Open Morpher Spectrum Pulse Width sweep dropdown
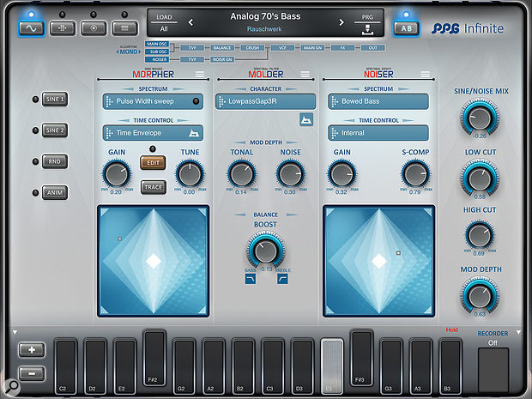This screenshot has width=532, height=399. (x=153, y=101)
